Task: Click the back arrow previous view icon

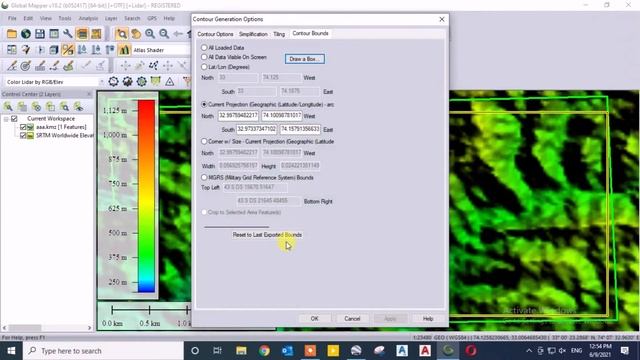Action: 178,34
